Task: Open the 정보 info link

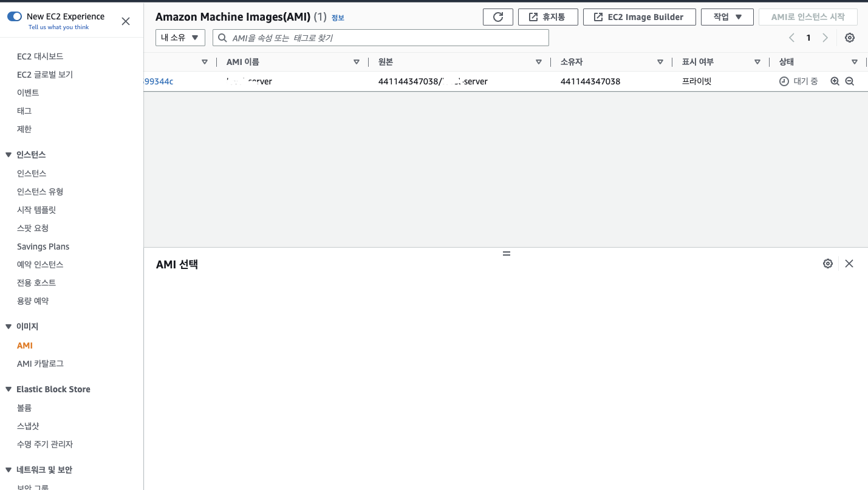Action: coord(338,18)
